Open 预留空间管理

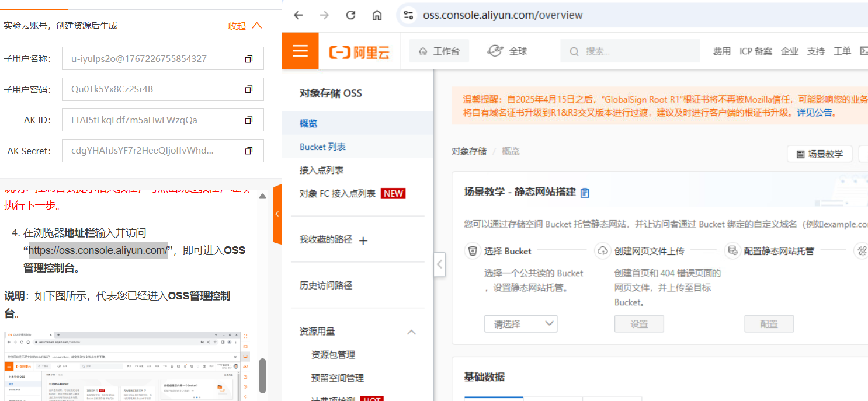point(338,378)
